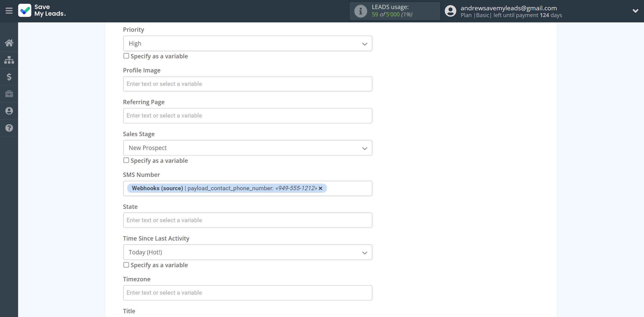Click the user avatar icon

tap(450, 11)
